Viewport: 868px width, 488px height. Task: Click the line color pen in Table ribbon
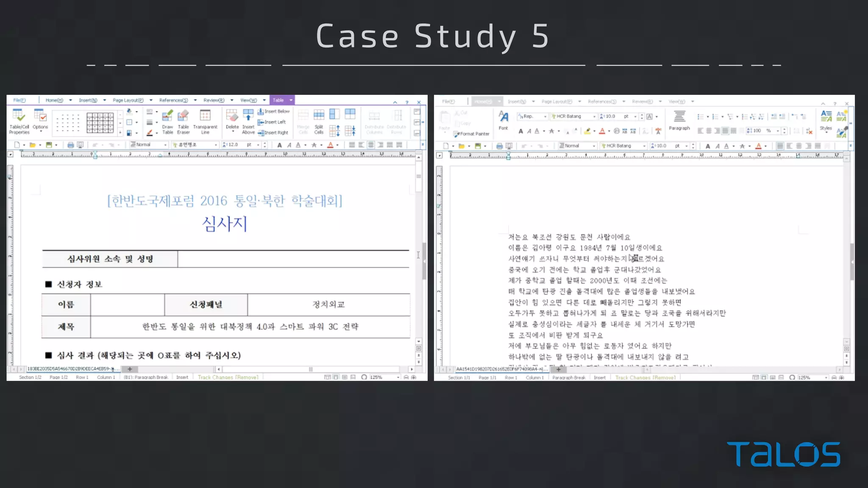point(150,133)
